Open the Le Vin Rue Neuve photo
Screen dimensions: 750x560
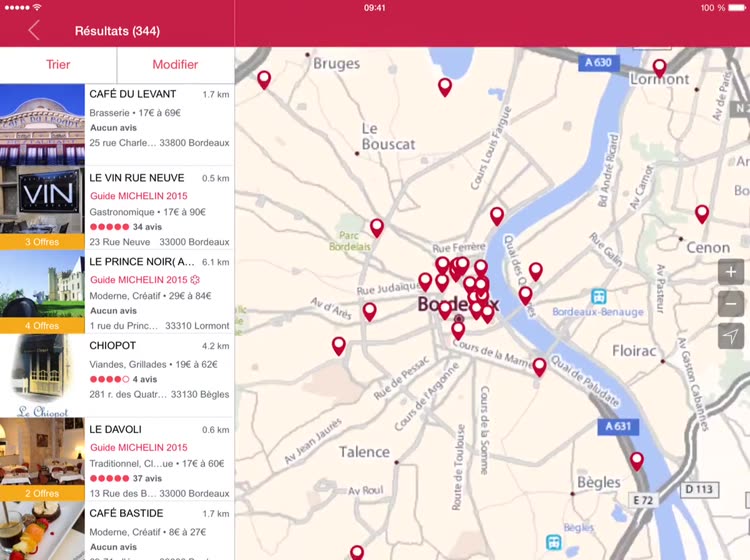[x=42, y=200]
